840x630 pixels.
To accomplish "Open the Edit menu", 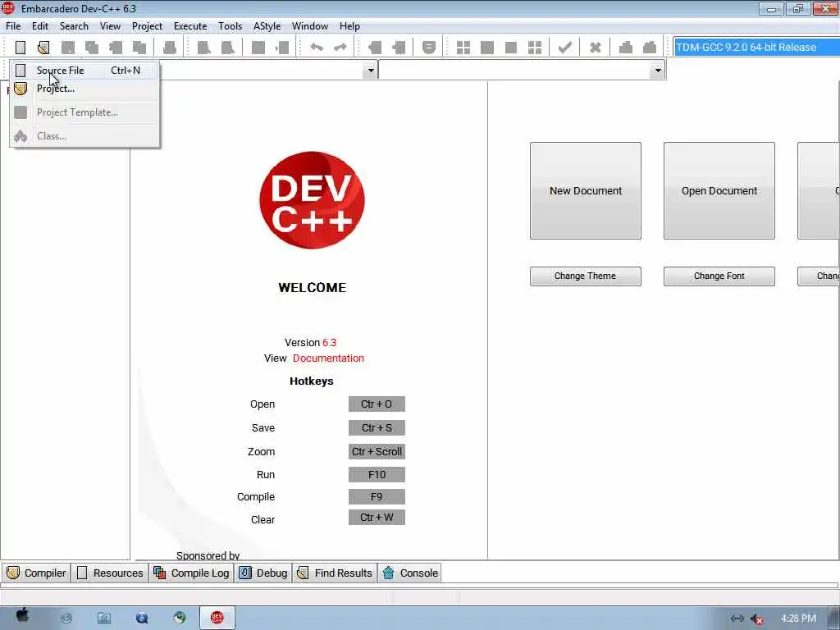I will coord(40,26).
